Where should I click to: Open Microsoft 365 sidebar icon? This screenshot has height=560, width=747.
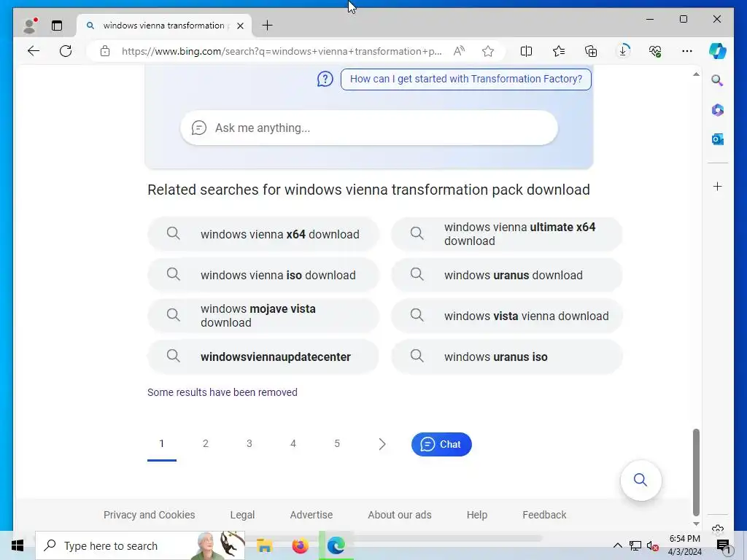click(x=718, y=110)
